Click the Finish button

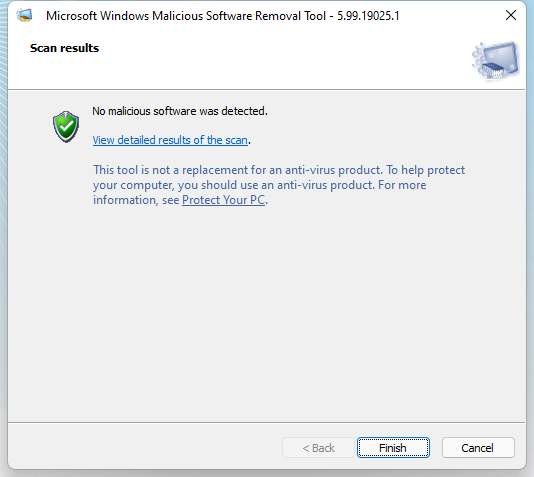point(393,447)
